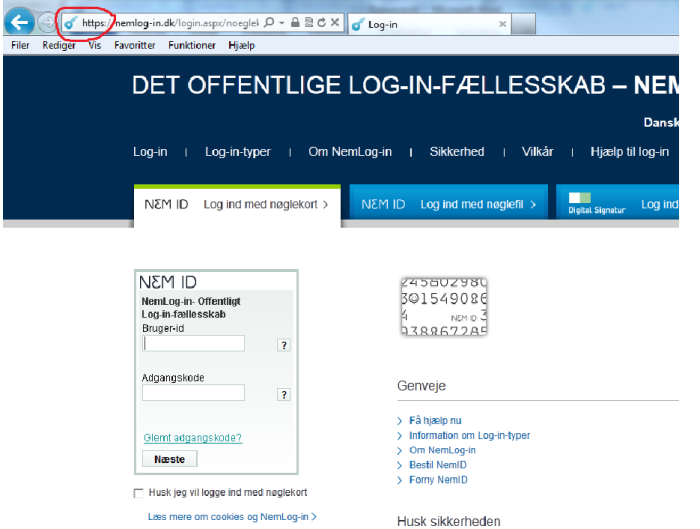
Task: Open the Rediger menu
Action: point(59,45)
